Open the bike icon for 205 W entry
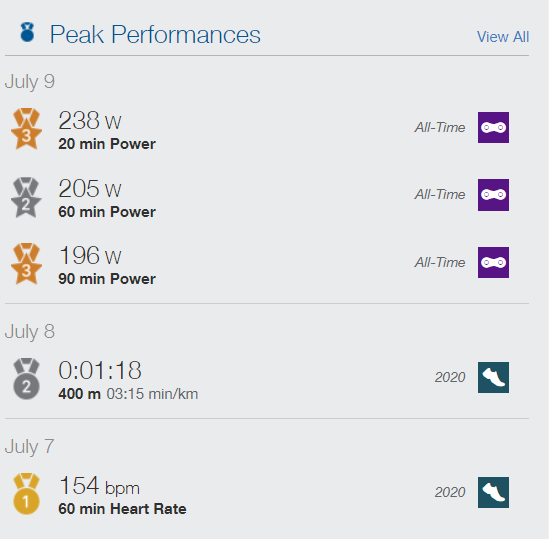This screenshot has height=539, width=549. pyautogui.click(x=493, y=195)
